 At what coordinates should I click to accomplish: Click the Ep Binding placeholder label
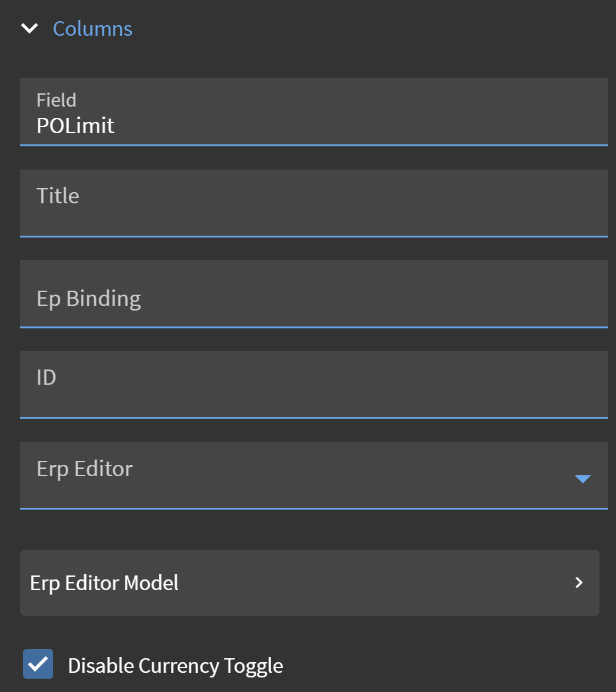click(x=89, y=299)
